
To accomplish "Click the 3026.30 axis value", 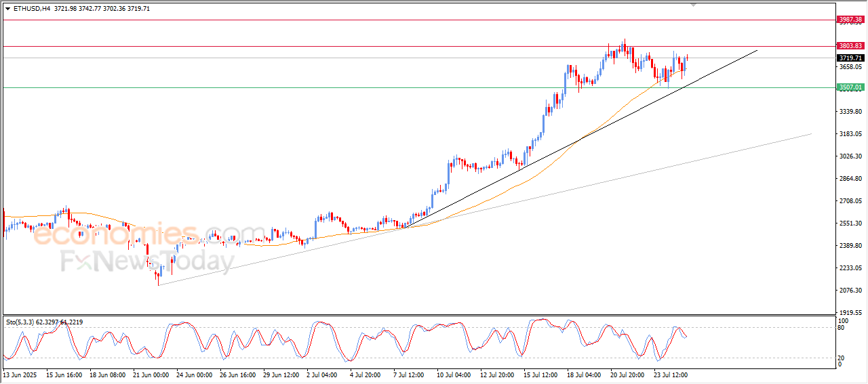I will [850, 156].
